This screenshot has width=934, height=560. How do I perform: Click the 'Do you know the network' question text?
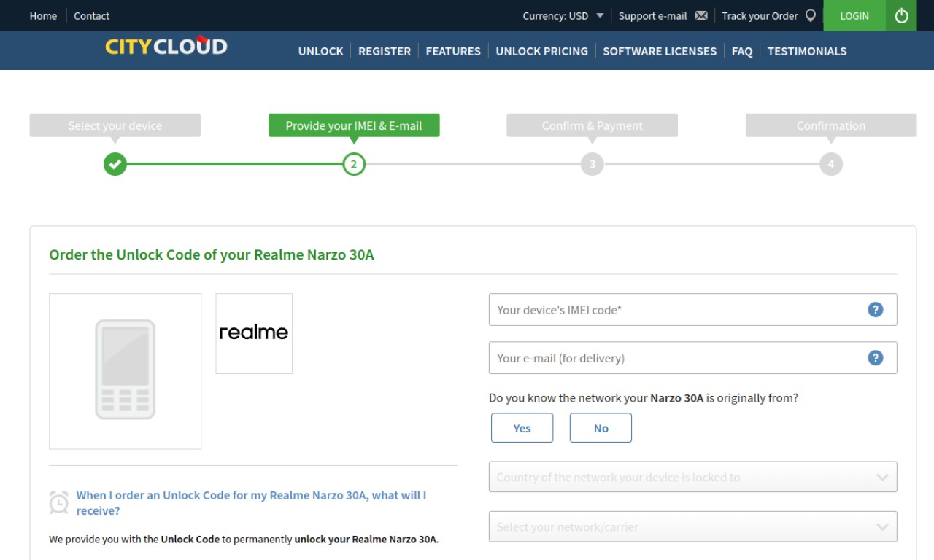[644, 398]
